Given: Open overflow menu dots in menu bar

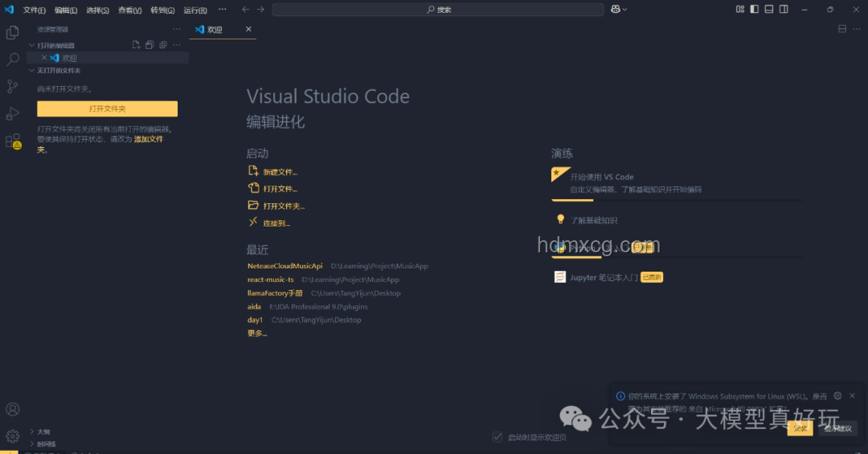Looking at the screenshot, I should click(x=222, y=10).
